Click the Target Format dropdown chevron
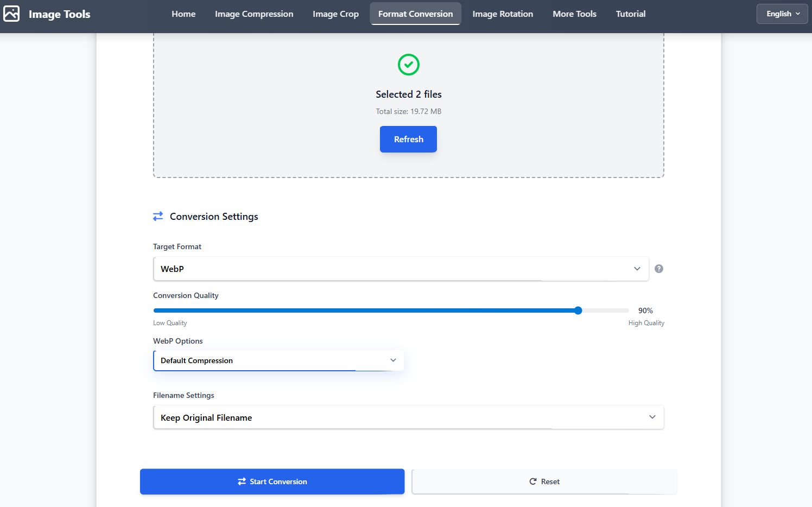Image resolution: width=812 pixels, height=507 pixels. pos(637,269)
